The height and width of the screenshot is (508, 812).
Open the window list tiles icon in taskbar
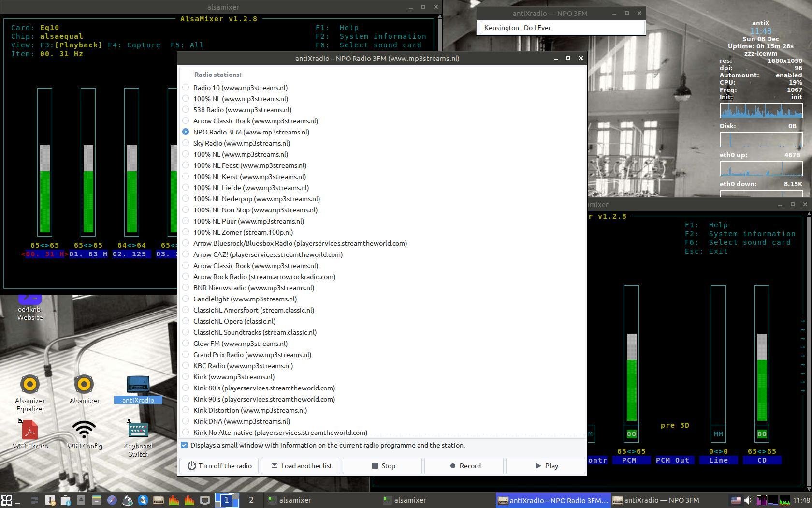pos(34,500)
